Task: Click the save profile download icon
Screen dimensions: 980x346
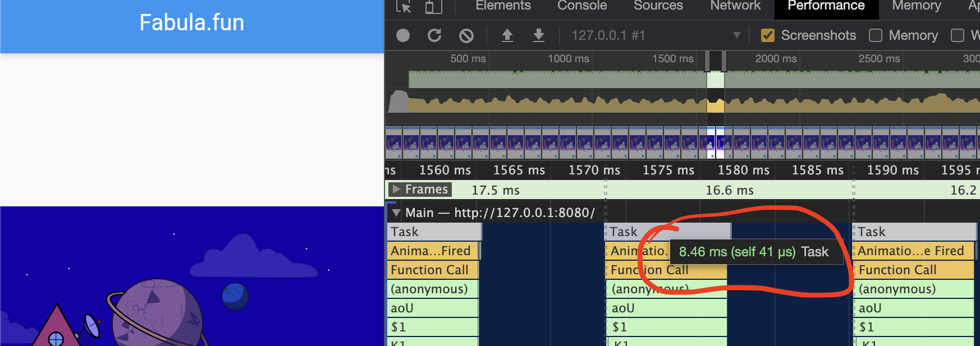Action: pyautogui.click(x=539, y=35)
